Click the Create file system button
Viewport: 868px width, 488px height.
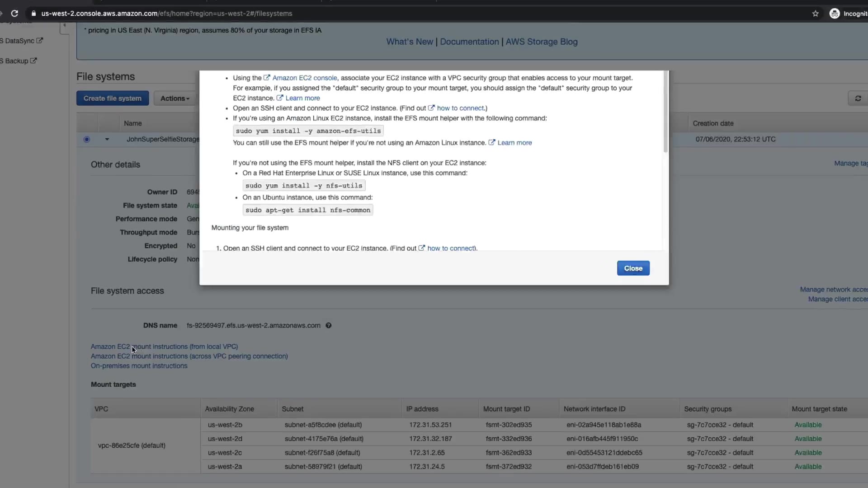tap(113, 99)
